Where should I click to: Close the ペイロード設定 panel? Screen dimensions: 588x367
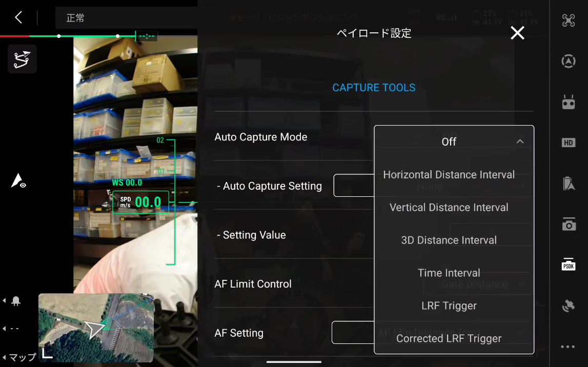coord(517,33)
